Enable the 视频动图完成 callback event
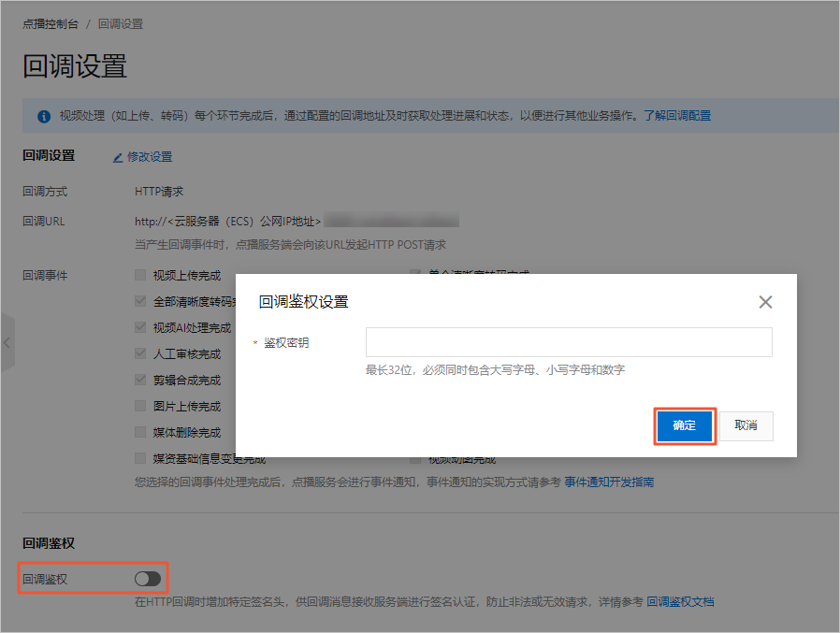840x633 pixels. [414, 458]
